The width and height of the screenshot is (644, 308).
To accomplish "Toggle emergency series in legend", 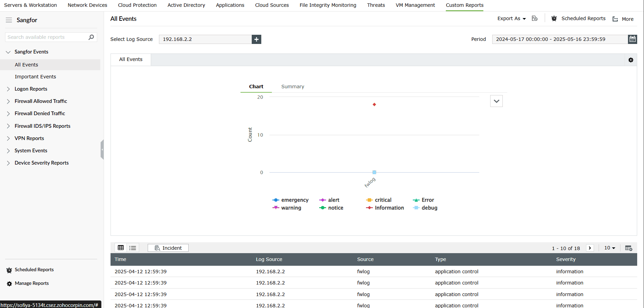I will (x=290, y=200).
